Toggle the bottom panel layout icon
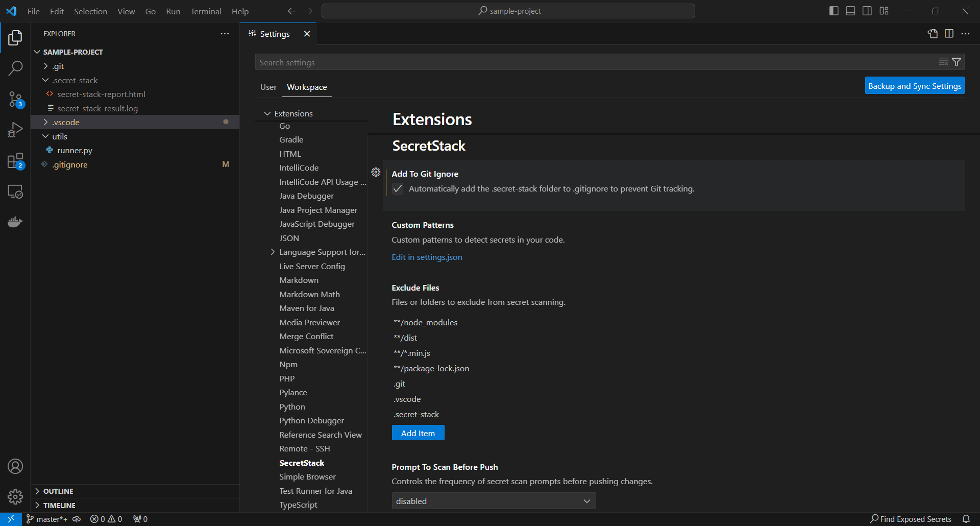The width and height of the screenshot is (980, 526). pyautogui.click(x=850, y=11)
